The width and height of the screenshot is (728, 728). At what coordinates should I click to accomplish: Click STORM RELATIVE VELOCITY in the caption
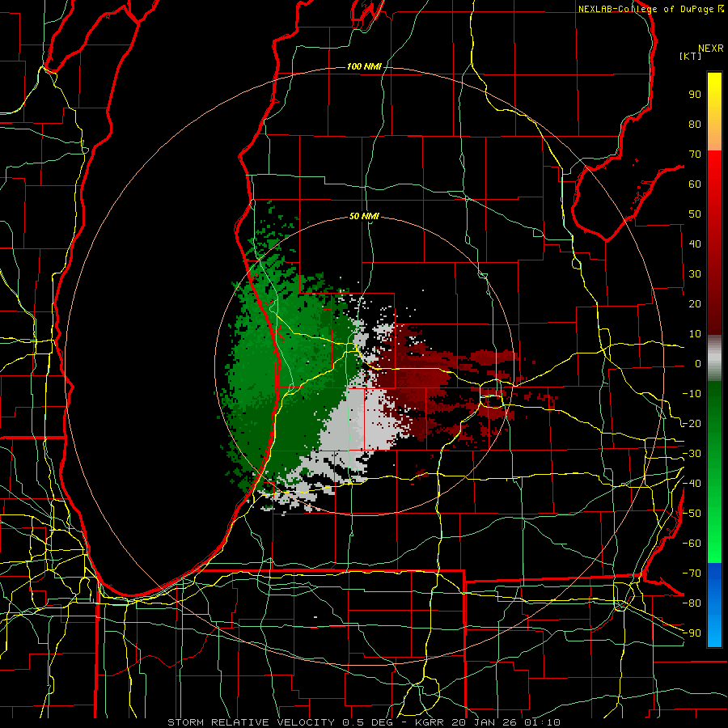coord(251,722)
